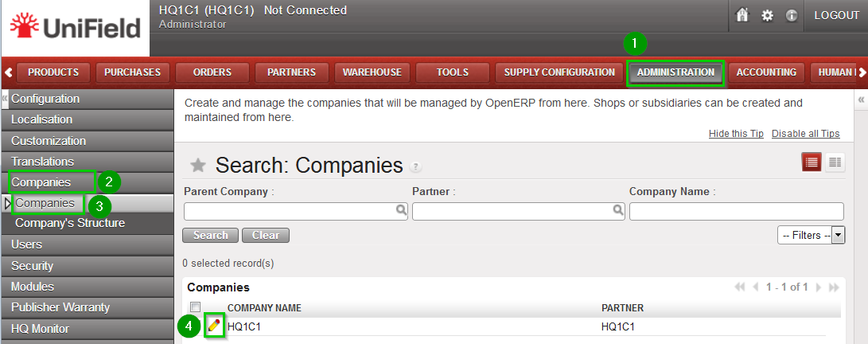Expand the Users section
868x344 pixels.
[88, 244]
